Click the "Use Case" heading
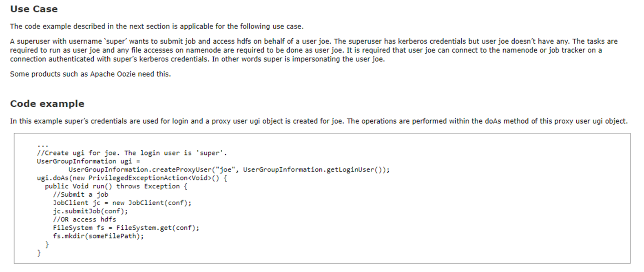 34,9
